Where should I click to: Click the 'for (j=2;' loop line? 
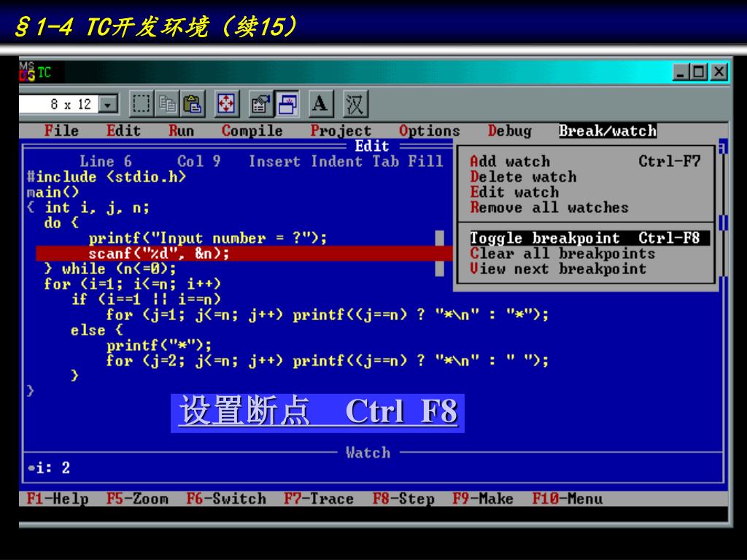click(x=328, y=360)
